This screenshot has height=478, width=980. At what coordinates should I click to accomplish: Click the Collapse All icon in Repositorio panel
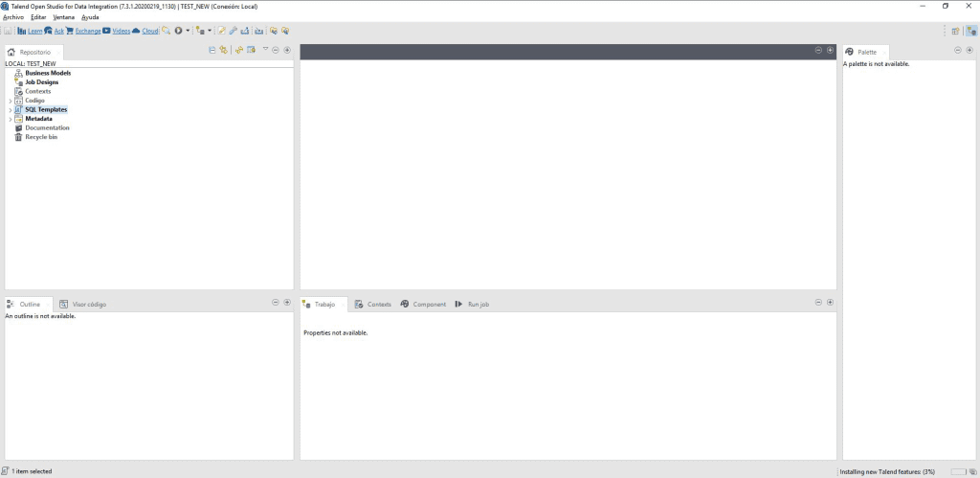pyautogui.click(x=212, y=50)
